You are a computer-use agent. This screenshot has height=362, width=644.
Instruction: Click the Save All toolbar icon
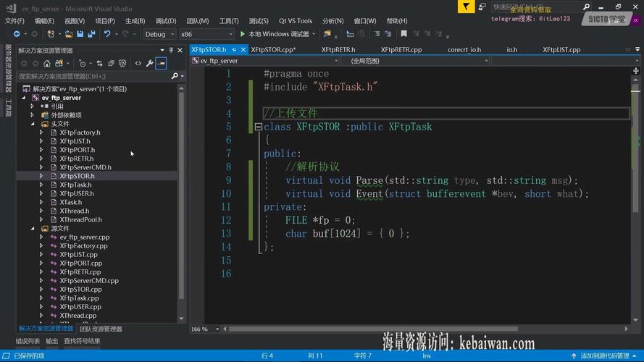click(x=91, y=34)
